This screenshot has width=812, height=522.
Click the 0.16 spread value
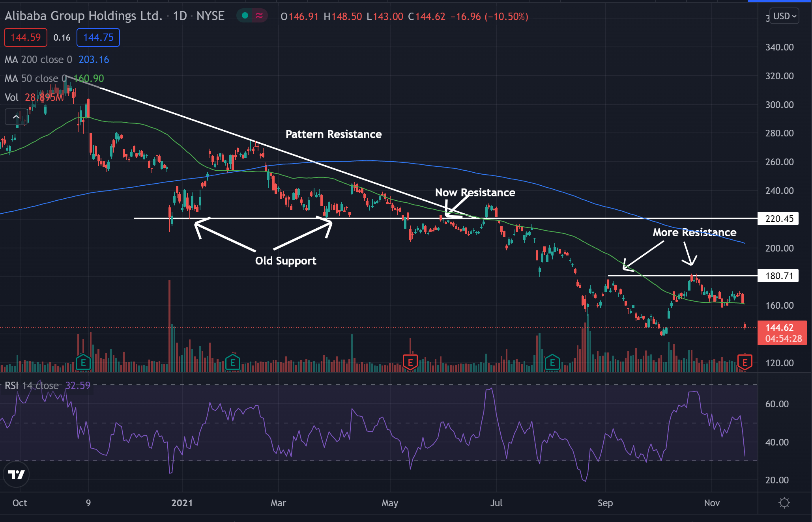(x=62, y=37)
